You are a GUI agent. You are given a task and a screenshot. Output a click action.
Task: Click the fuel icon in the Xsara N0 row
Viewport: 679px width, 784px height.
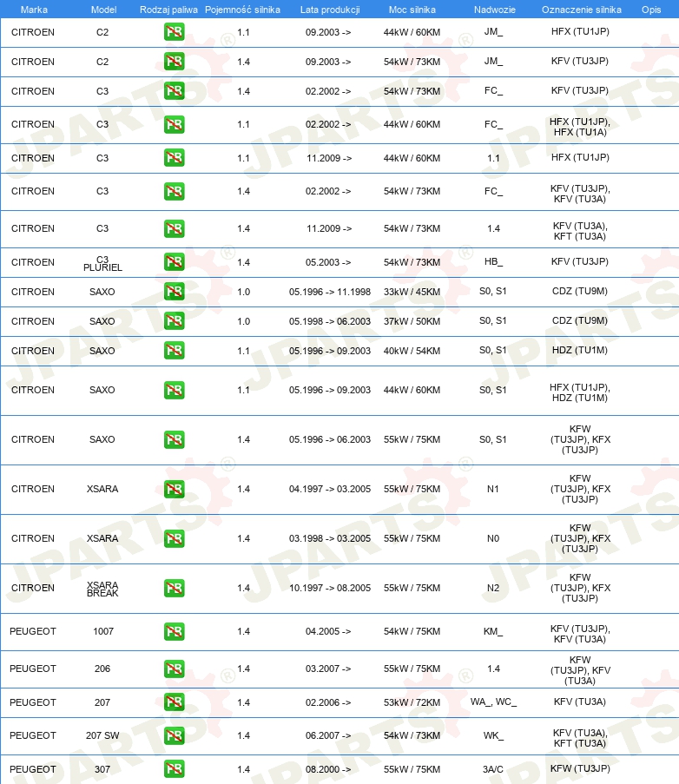pyautogui.click(x=174, y=538)
